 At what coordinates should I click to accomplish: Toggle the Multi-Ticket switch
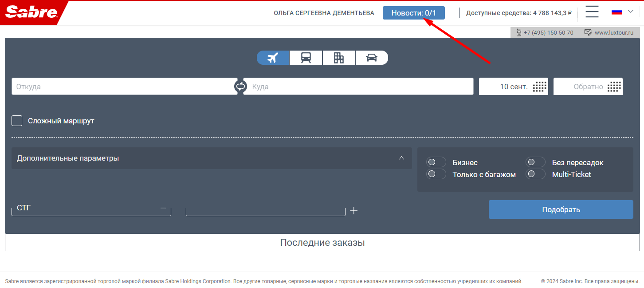coord(535,174)
